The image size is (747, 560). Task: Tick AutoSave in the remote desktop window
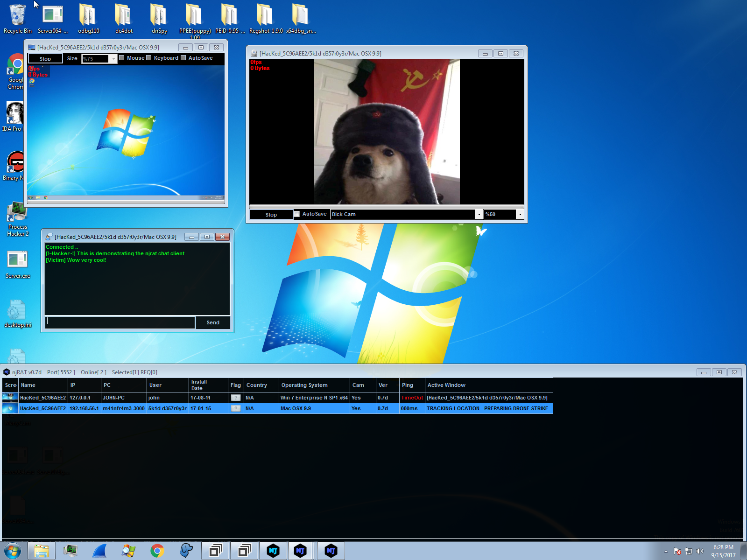[x=183, y=58]
